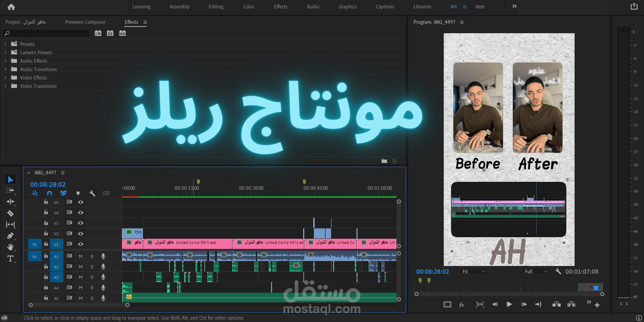This screenshot has height=322, width=644.
Task: Select the Ripple Edit tool
Action: click(x=10, y=202)
